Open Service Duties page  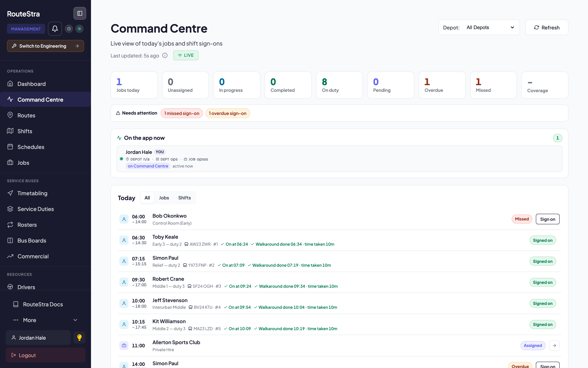[45, 209]
